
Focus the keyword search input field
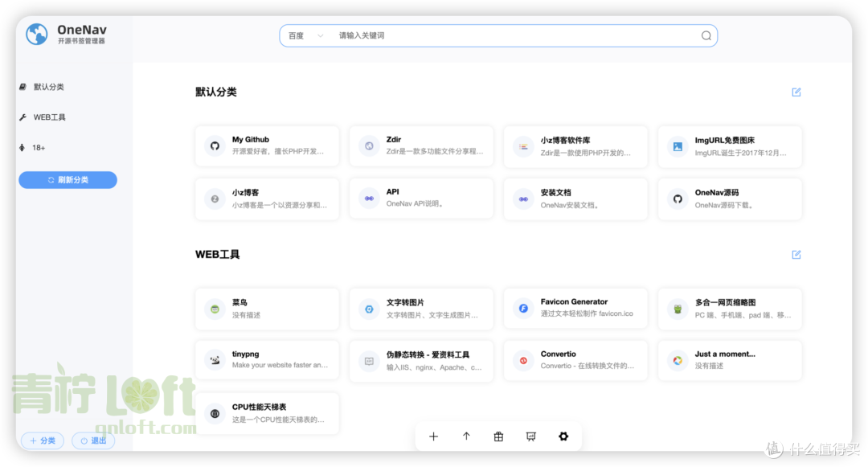pyautogui.click(x=515, y=35)
